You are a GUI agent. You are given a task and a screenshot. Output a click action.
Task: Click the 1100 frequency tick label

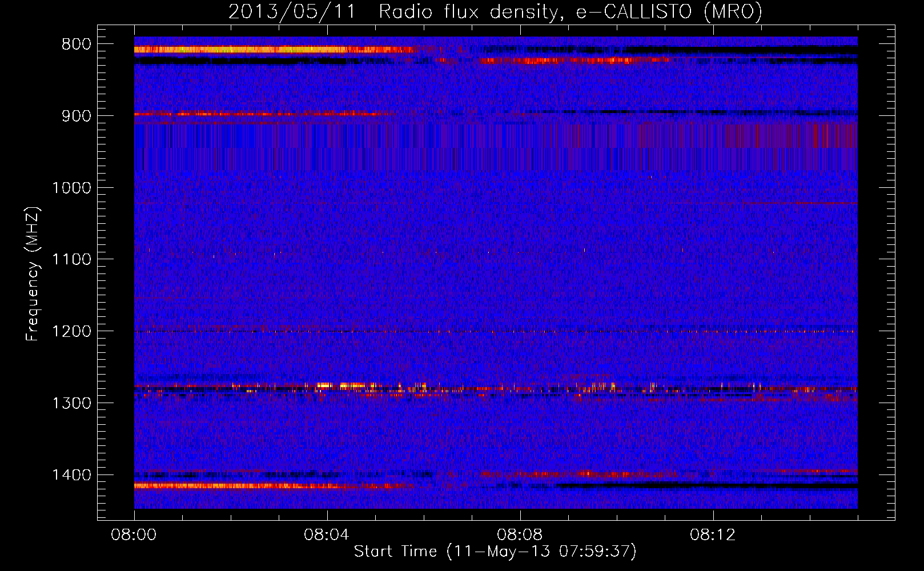pos(71,259)
